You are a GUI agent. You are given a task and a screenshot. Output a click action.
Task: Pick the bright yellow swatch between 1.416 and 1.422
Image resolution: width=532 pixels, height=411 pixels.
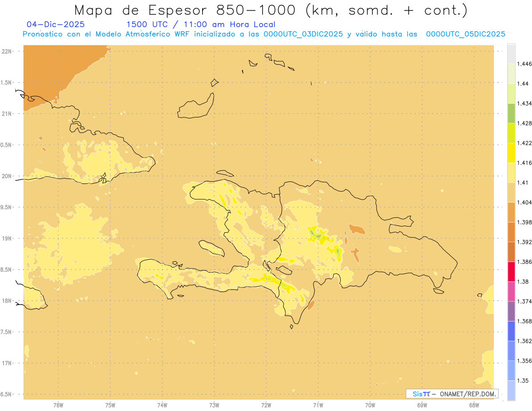coord(511,153)
